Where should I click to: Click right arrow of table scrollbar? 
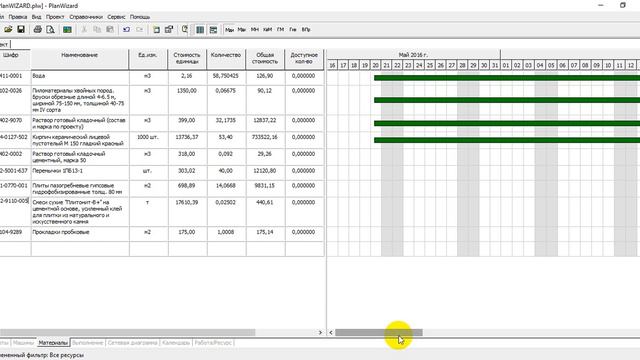point(320,333)
